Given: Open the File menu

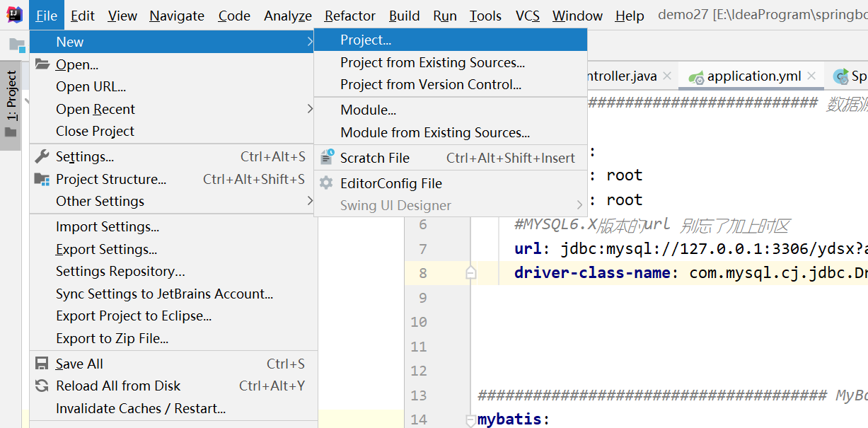Looking at the screenshot, I should [x=47, y=16].
